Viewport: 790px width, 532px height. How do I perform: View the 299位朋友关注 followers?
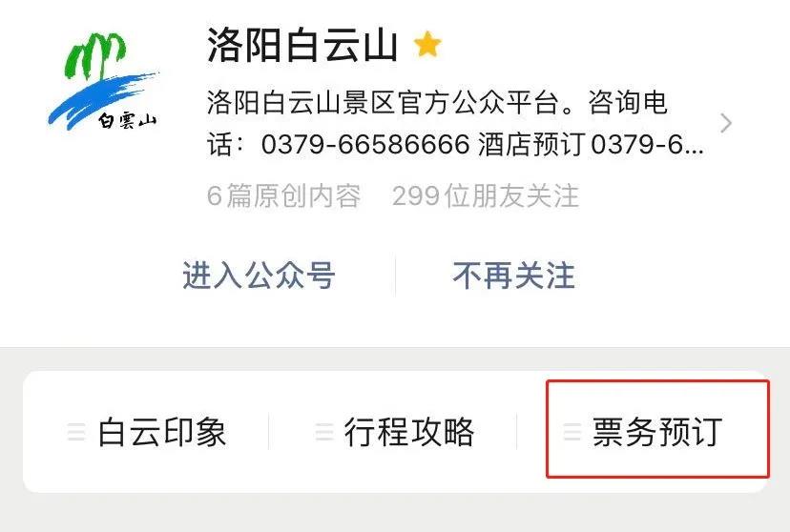[486, 195]
